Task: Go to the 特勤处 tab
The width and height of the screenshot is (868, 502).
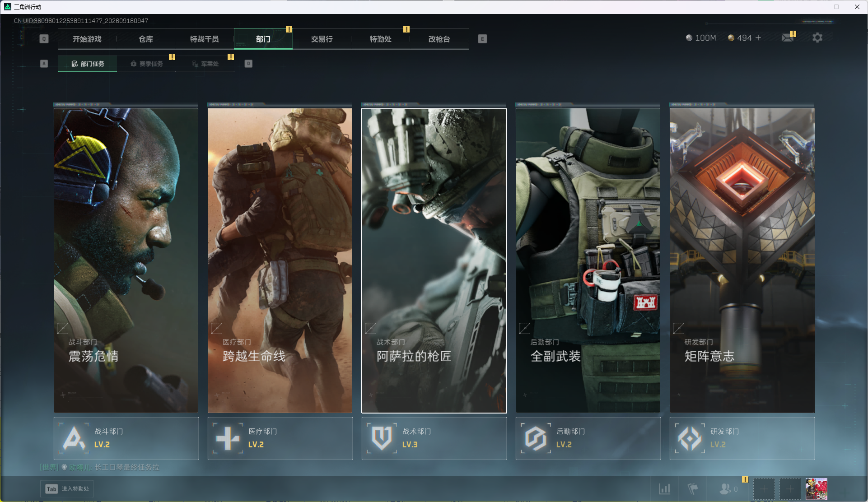Action: coord(381,39)
